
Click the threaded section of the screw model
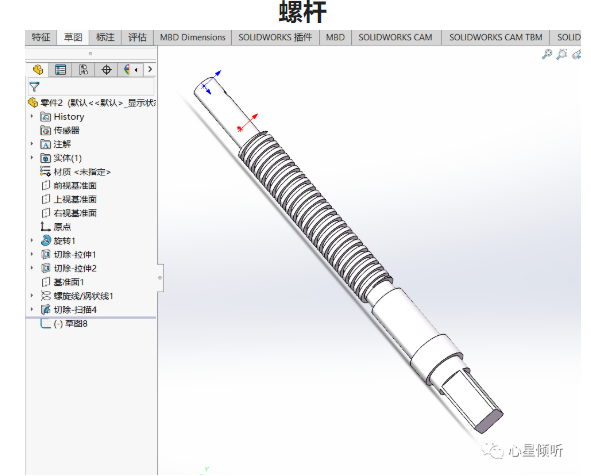(316, 216)
